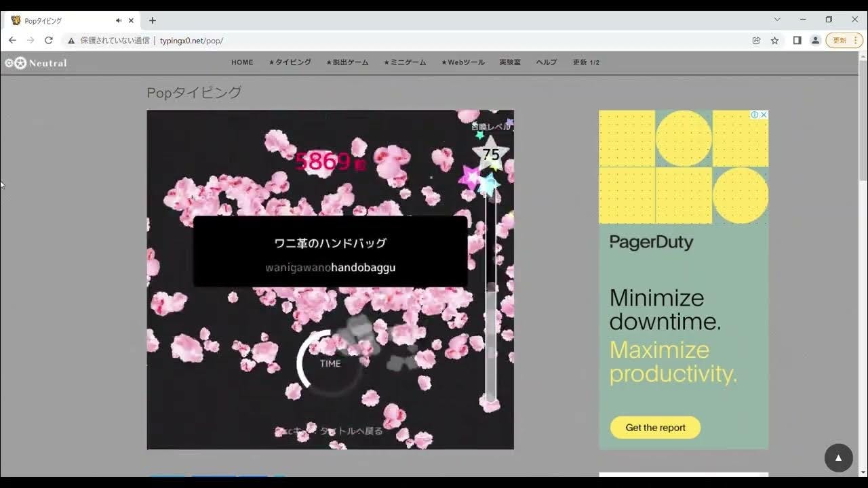The image size is (868, 488).
Task: Go back using browser back arrow
Action: (x=12, y=41)
